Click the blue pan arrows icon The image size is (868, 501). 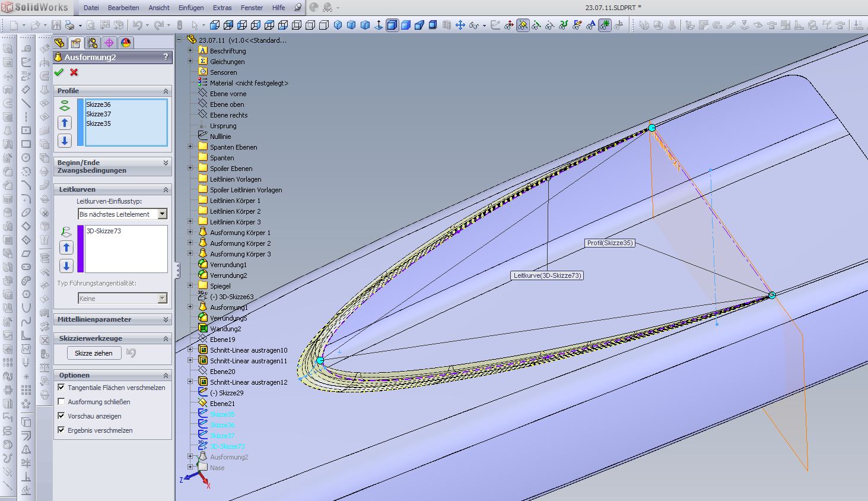(x=460, y=25)
